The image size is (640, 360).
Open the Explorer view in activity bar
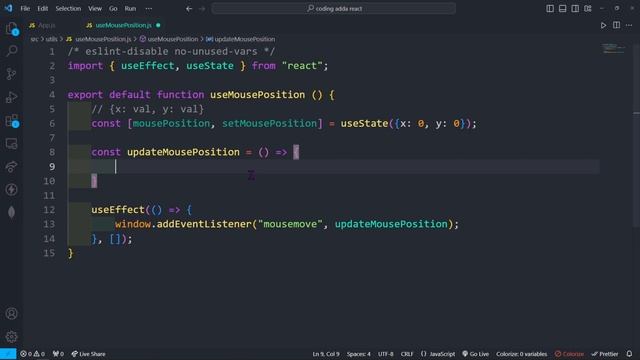point(11,29)
